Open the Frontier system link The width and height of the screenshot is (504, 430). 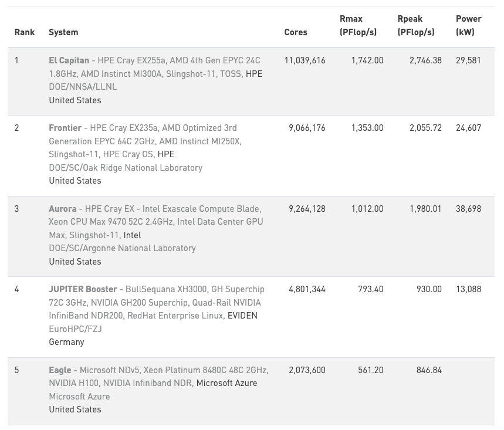tap(65, 128)
